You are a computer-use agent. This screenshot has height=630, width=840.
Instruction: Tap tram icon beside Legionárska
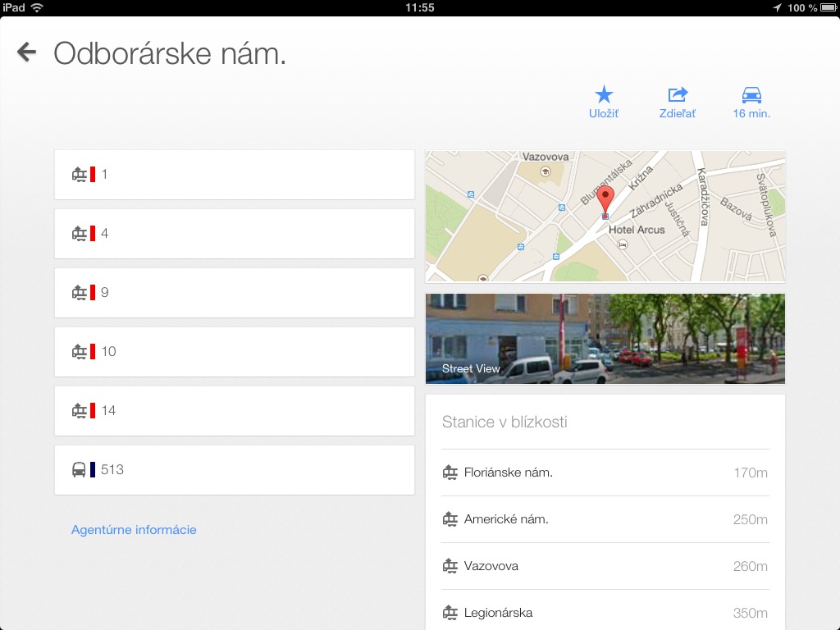(x=450, y=612)
